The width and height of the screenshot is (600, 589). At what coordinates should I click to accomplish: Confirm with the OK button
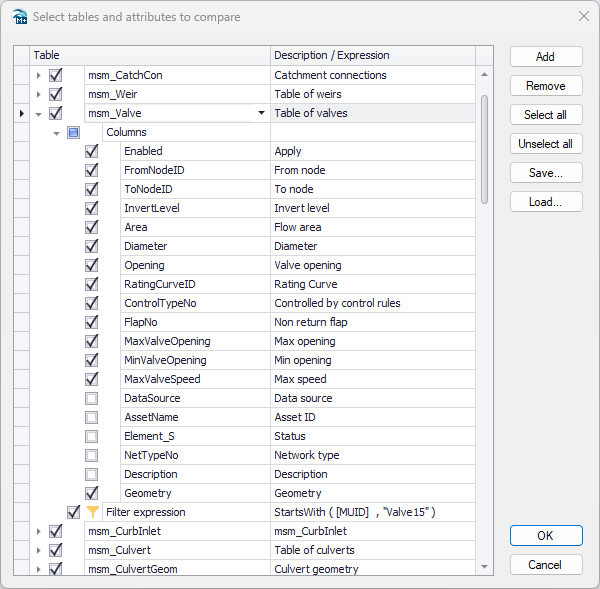(546, 535)
